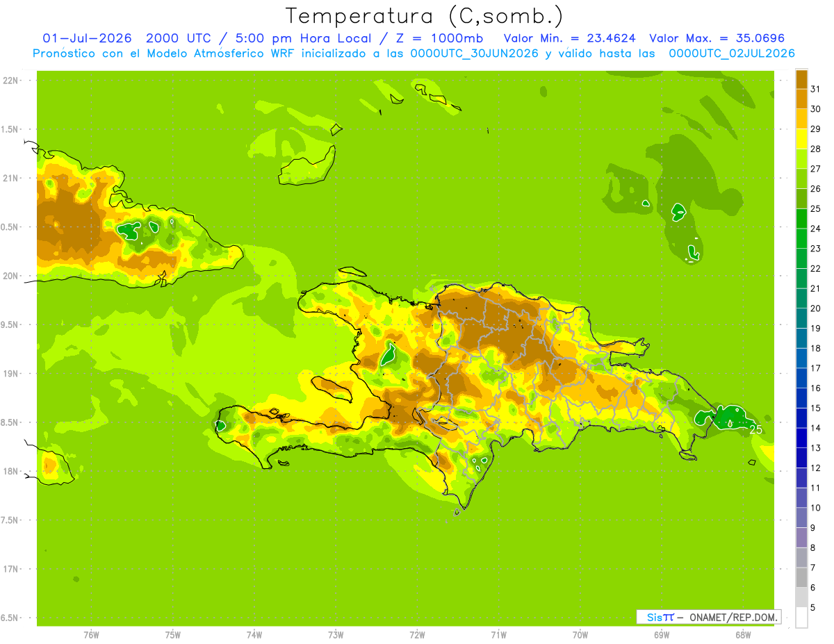Click 'Valor Min. = 23.4624'

click(570, 38)
